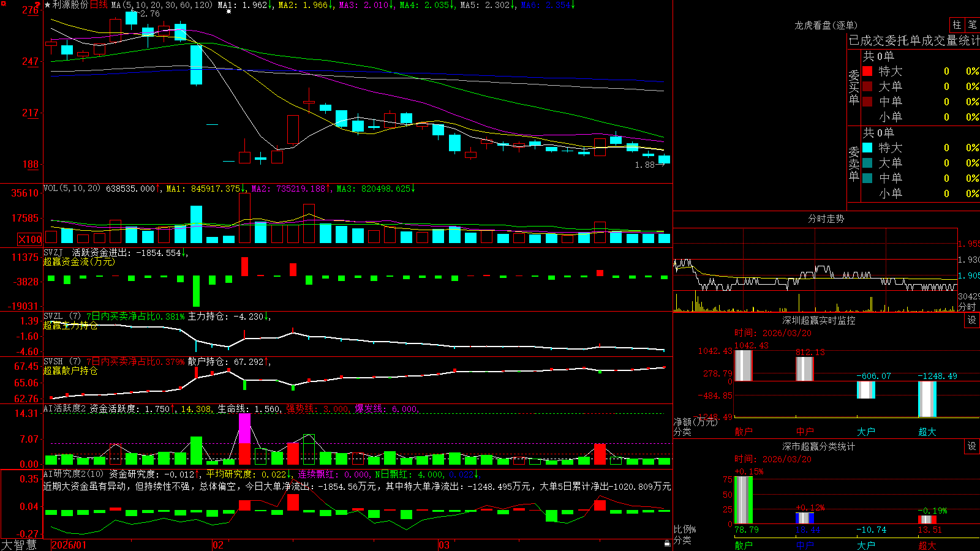Click the X100 volume multiplier box
Viewport: 980px width, 551px height.
[29, 239]
